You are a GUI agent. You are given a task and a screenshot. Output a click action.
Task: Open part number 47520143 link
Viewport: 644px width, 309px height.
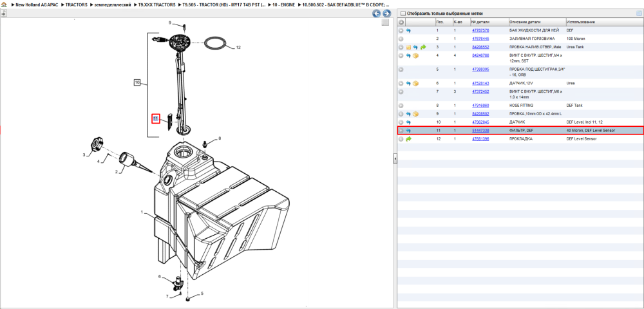[x=480, y=83]
